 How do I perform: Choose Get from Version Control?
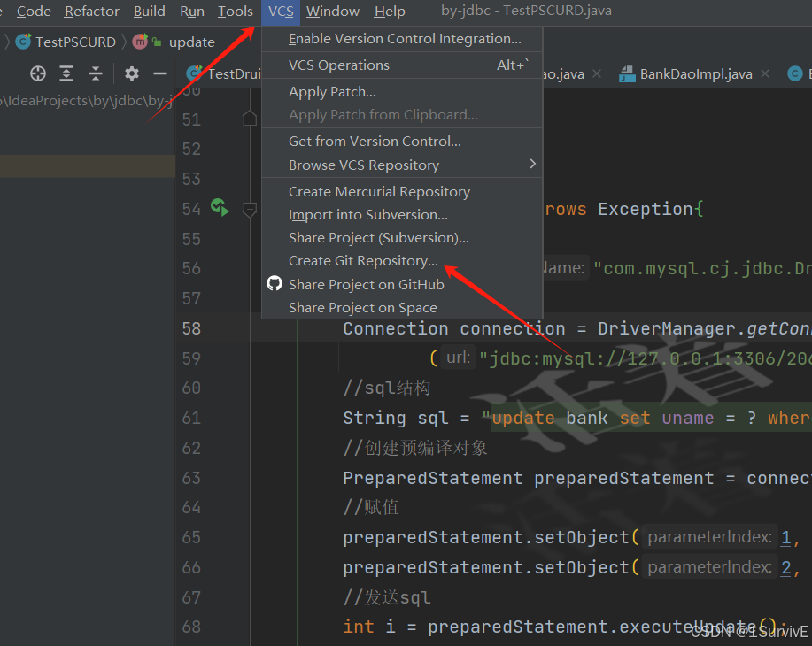pyautogui.click(x=402, y=142)
